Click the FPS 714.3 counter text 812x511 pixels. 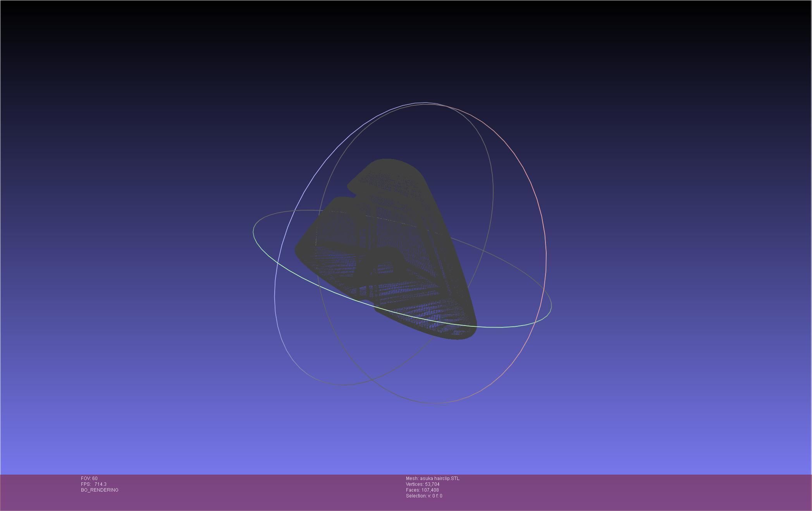(94, 484)
